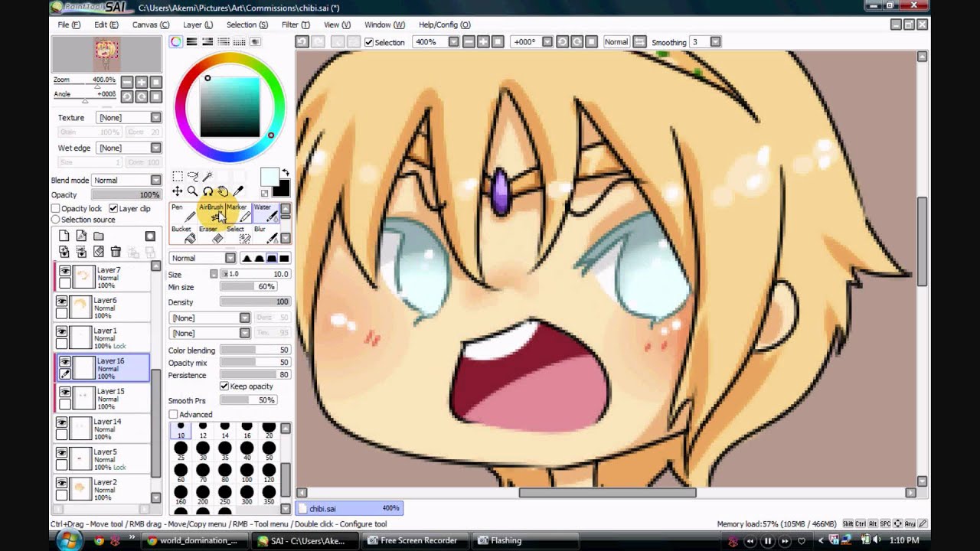Delete the selected layer with trash icon
This screenshot has height=551, width=980.
coord(116,252)
